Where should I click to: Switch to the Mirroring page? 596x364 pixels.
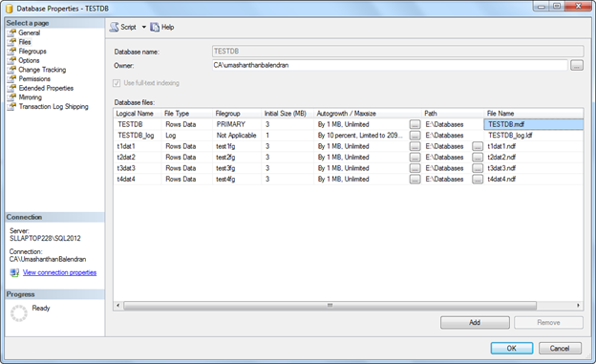[x=30, y=97]
